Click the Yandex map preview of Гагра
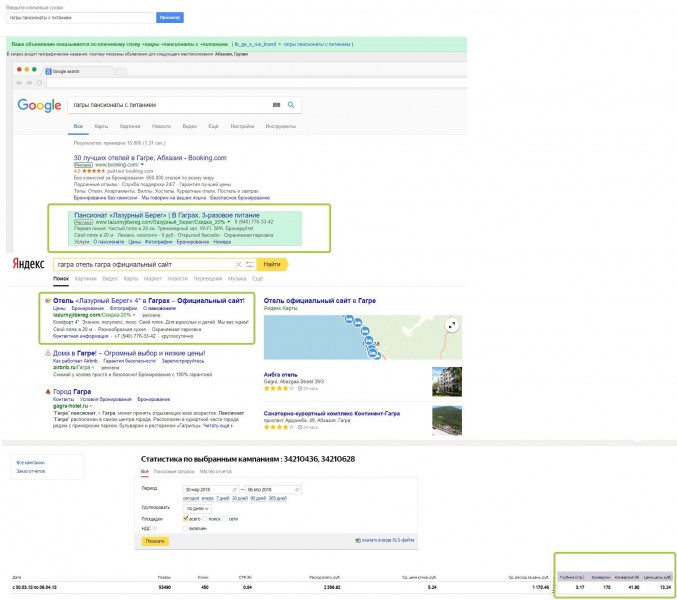This screenshot has width=677, height=600. tap(363, 337)
